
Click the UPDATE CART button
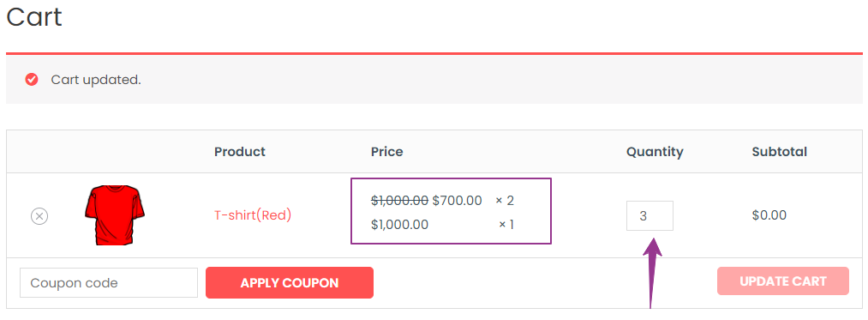click(783, 281)
